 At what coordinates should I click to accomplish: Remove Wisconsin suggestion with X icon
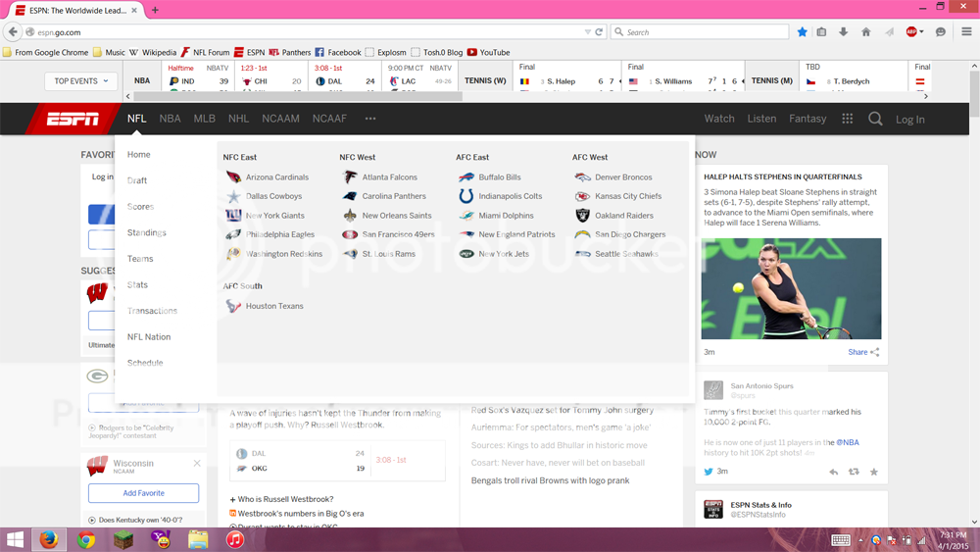point(197,463)
